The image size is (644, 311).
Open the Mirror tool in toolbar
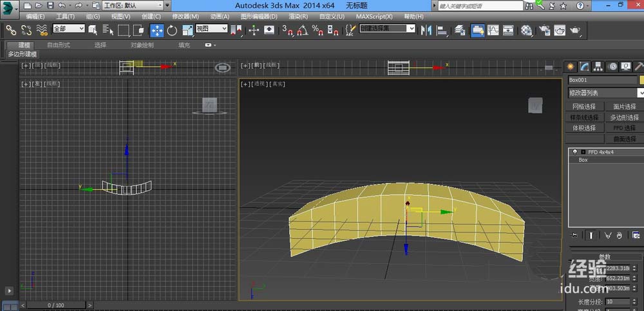coord(426,30)
